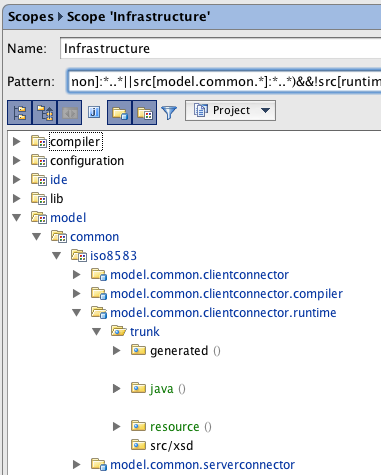The image size is (381, 475).
Task: Select model.common.serverconnector label
Action: pyautogui.click(x=202, y=465)
